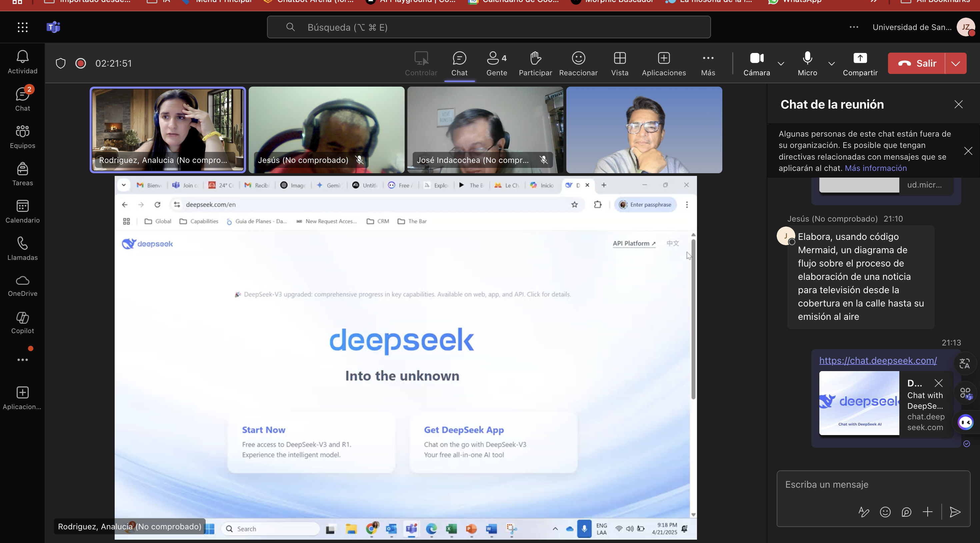Open settings ellipsis next to Universidad de San
The height and width of the screenshot is (543, 980).
coord(854,27)
